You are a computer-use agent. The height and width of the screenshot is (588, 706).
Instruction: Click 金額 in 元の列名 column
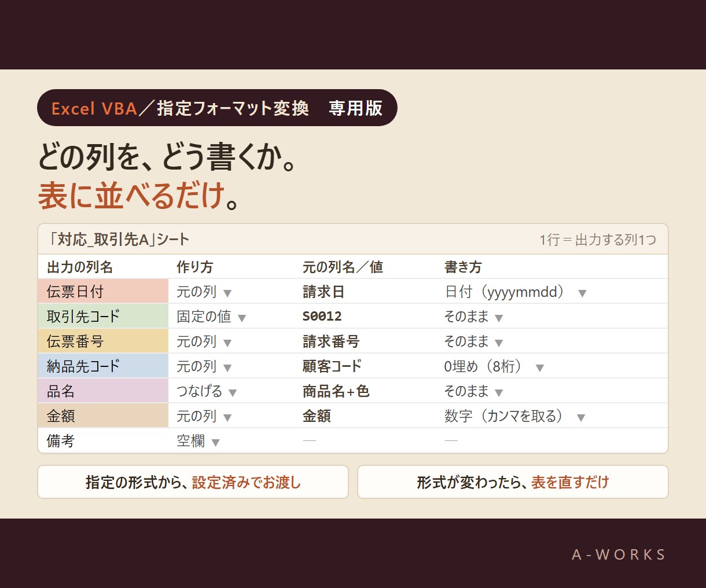click(317, 417)
